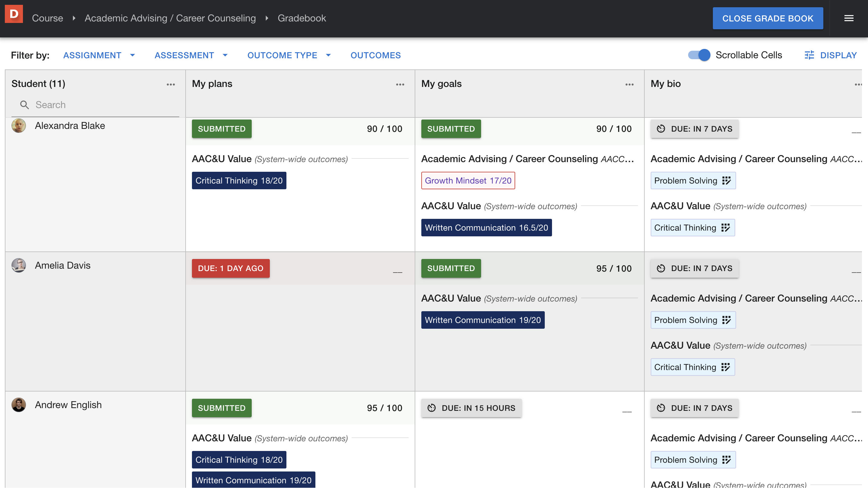Open Alexandra Blake's My plans Submitted status
This screenshot has width=868, height=489.
point(222,129)
